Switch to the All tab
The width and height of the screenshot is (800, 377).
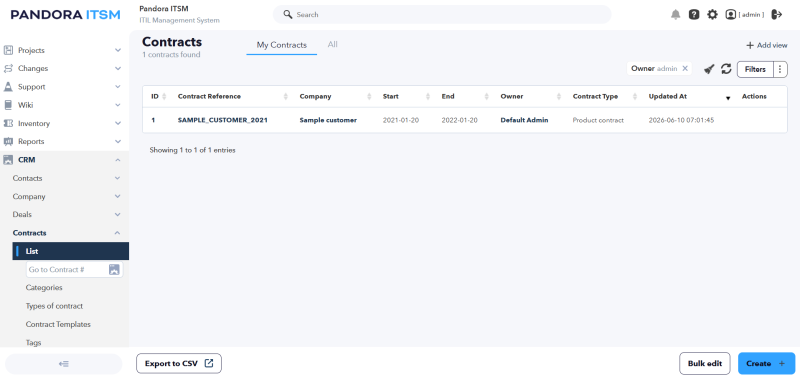pyautogui.click(x=333, y=44)
